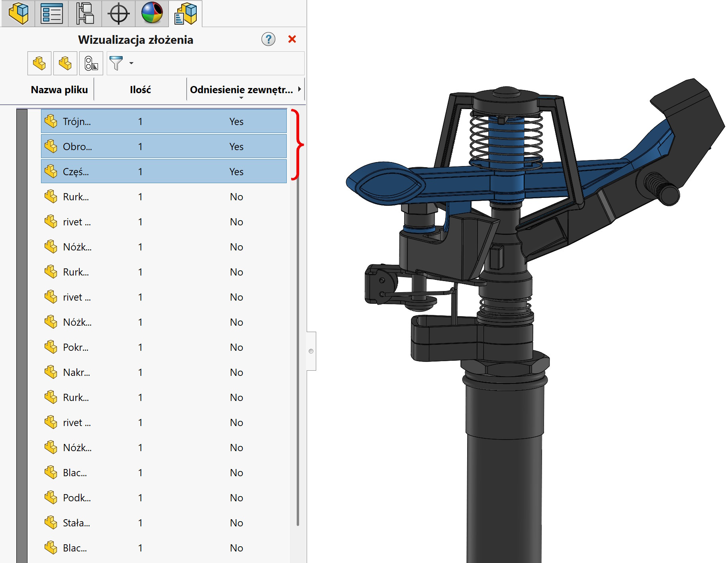Switch to the PropertyManager tab
728x563 pixels.
(52, 14)
